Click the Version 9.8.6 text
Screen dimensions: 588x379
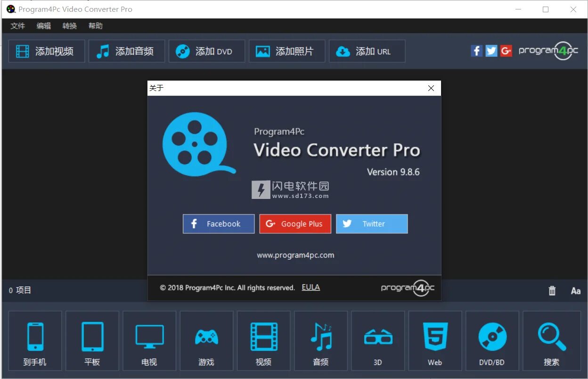tap(393, 172)
